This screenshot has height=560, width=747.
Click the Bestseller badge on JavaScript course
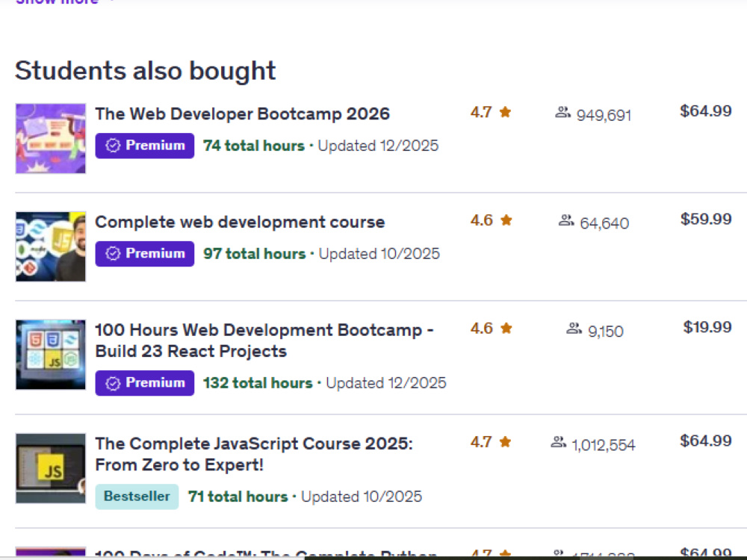click(x=137, y=497)
